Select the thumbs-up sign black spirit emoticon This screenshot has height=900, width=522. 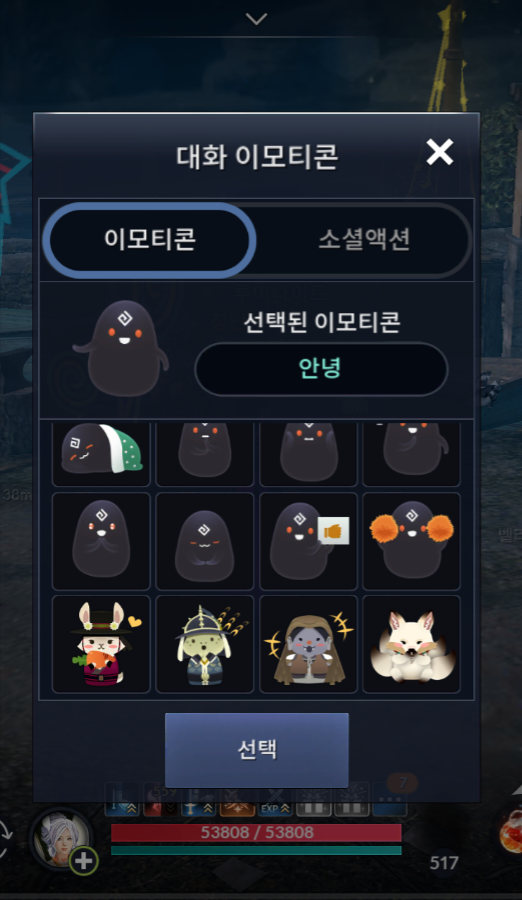click(308, 541)
